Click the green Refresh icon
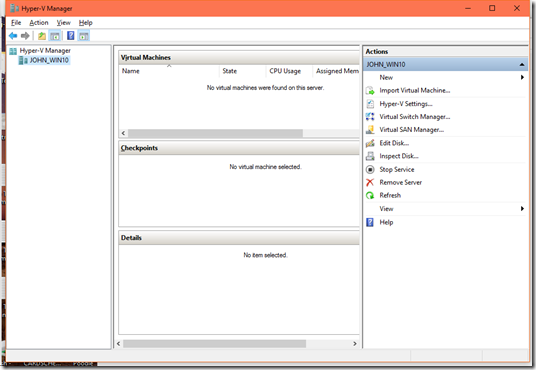Screen dimensions: 536x370 point(370,195)
